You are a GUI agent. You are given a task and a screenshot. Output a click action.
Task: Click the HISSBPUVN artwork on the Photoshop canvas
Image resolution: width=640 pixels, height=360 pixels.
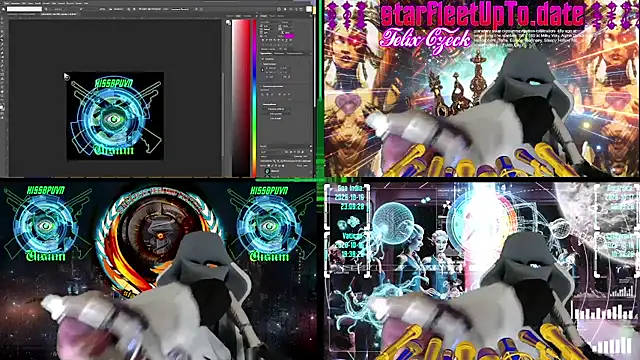coord(115,116)
